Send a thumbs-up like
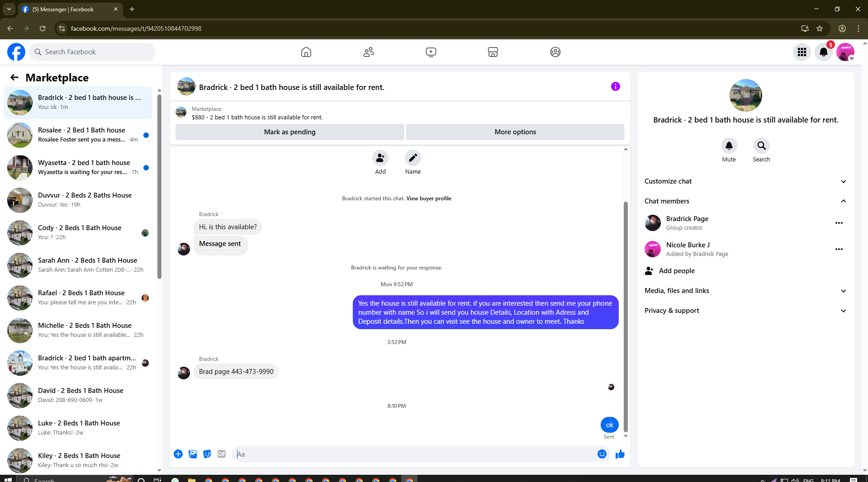The image size is (868, 482). pos(620,454)
